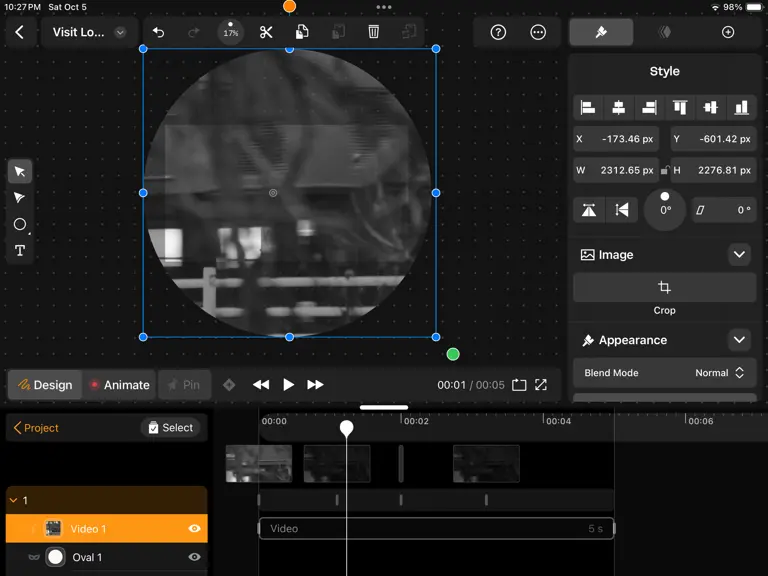Align selection to left edge
This screenshot has height=576, width=768.
(x=588, y=107)
